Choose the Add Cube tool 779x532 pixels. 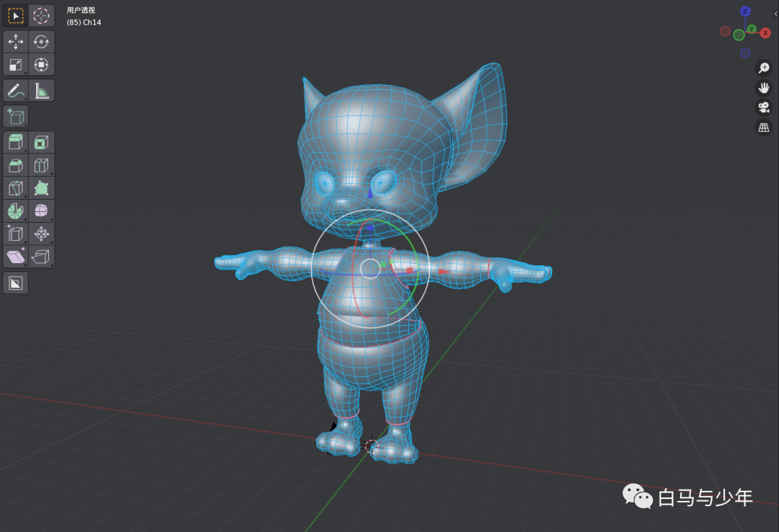click(15, 117)
